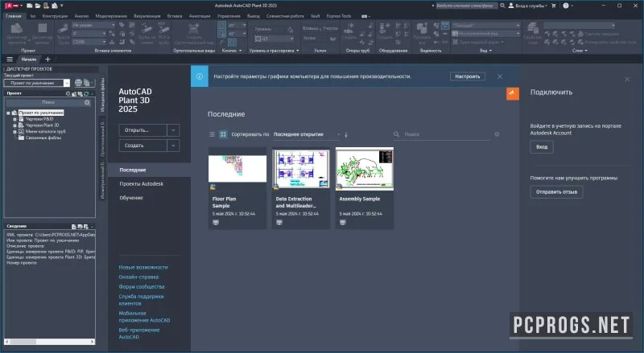Expand the Чертежи P&ID tree node
This screenshot has width=644, height=353.
coord(14,119)
